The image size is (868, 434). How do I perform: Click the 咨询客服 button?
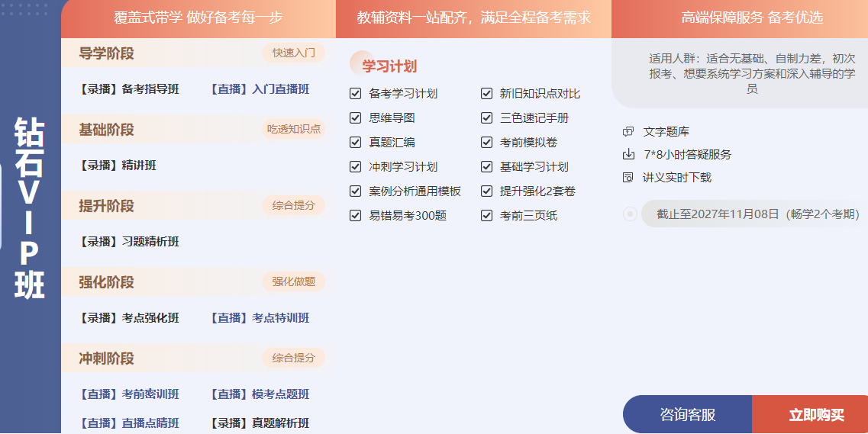click(x=687, y=415)
